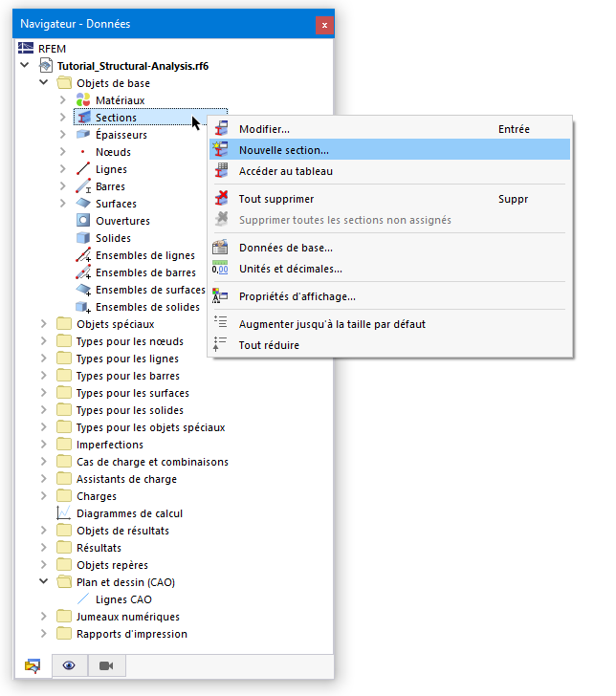
Task: Click the Modifier icon in context menu
Action: (x=221, y=129)
